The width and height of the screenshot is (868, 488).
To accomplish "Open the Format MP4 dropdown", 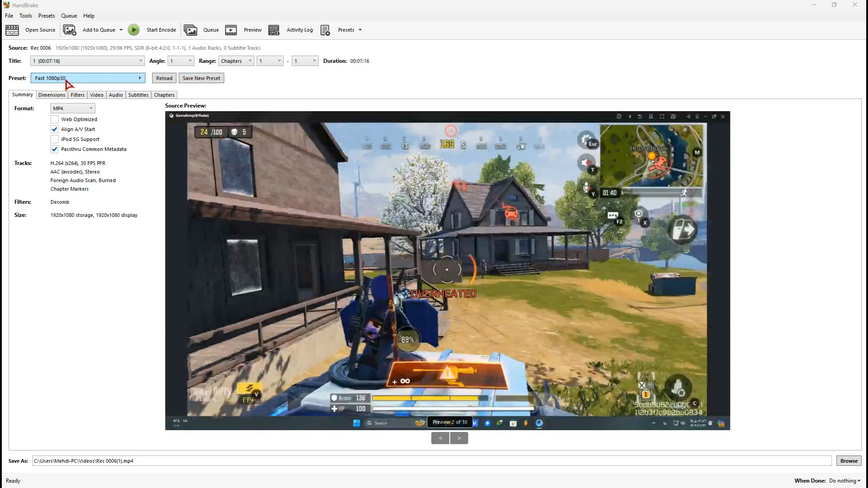I will pyautogui.click(x=73, y=108).
